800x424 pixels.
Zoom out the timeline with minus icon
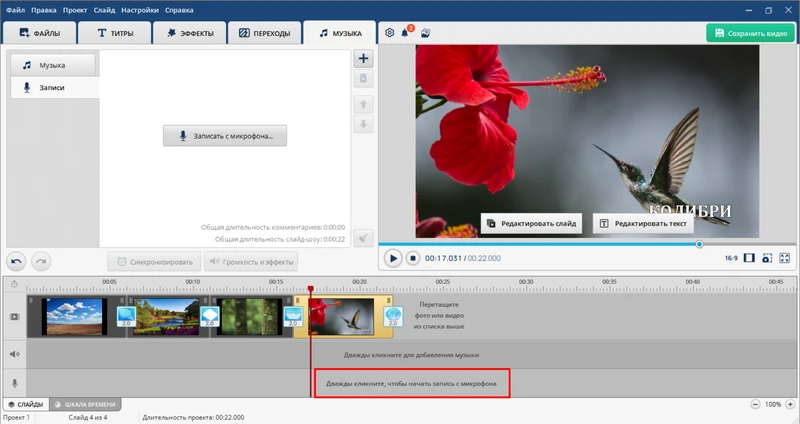click(x=755, y=404)
